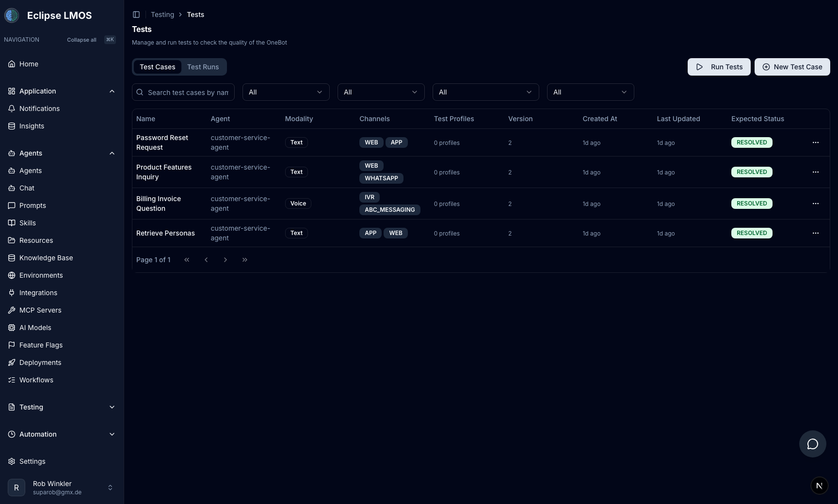Toggle the sidebar panel icon
Viewport: 838px width, 504px height.
click(136, 15)
